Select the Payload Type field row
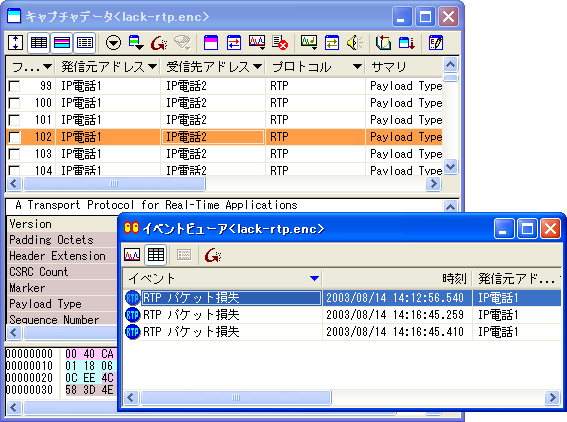 62,304
